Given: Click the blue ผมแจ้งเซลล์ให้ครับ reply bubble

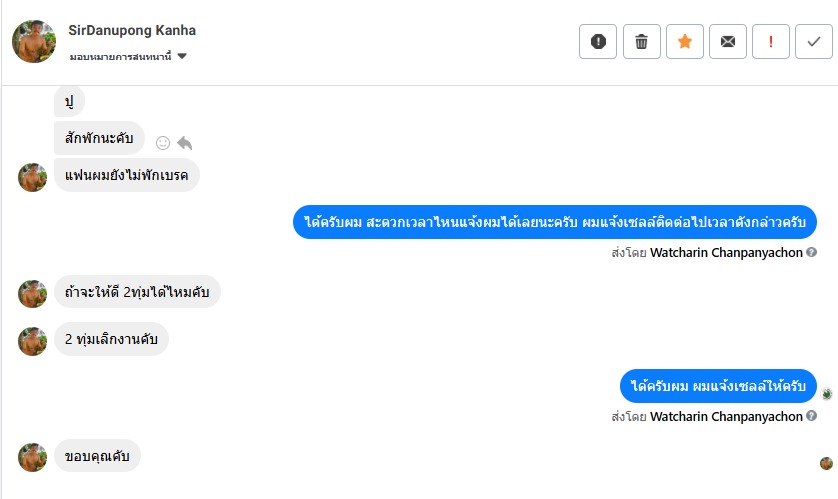Looking at the screenshot, I should click(x=718, y=386).
